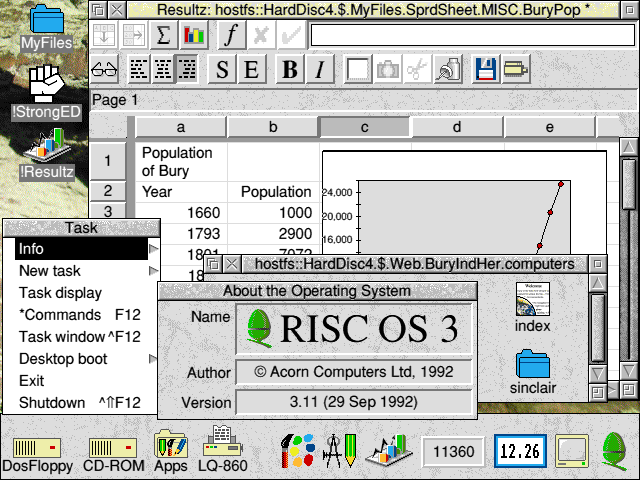Image resolution: width=640 pixels, height=480 pixels.
Task: Click the glasses view icon
Action: click(x=104, y=69)
